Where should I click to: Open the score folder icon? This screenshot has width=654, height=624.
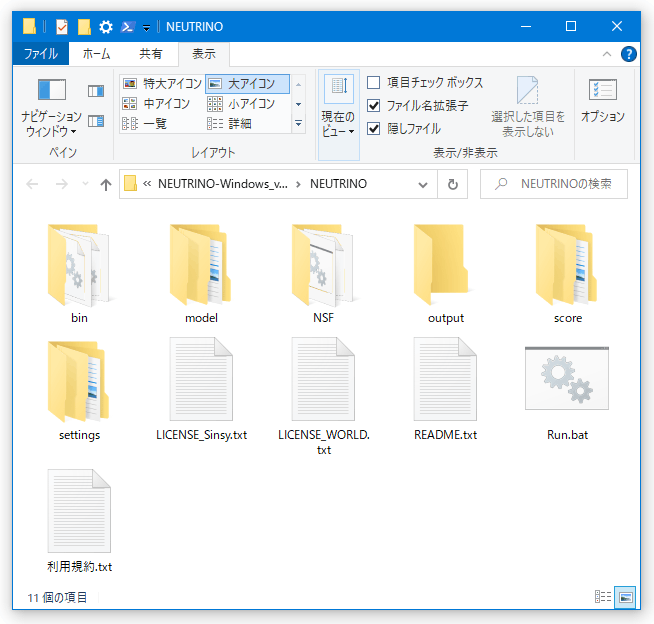click(567, 265)
